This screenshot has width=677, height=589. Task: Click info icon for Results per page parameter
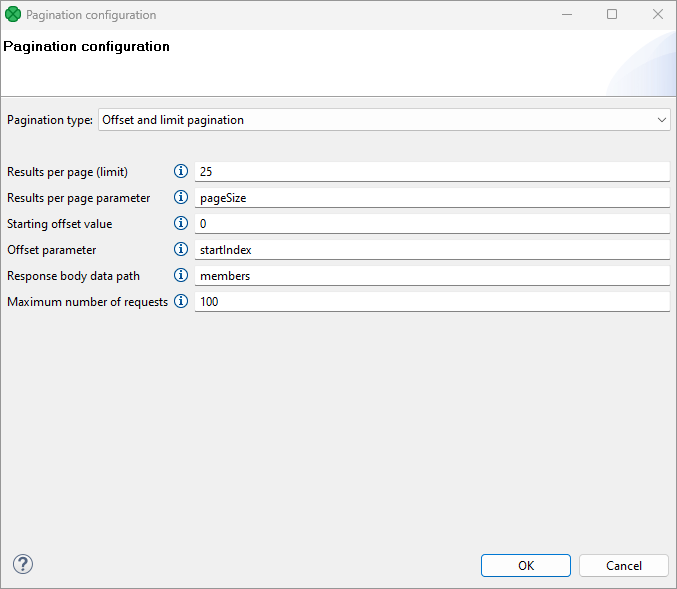pyautogui.click(x=181, y=198)
